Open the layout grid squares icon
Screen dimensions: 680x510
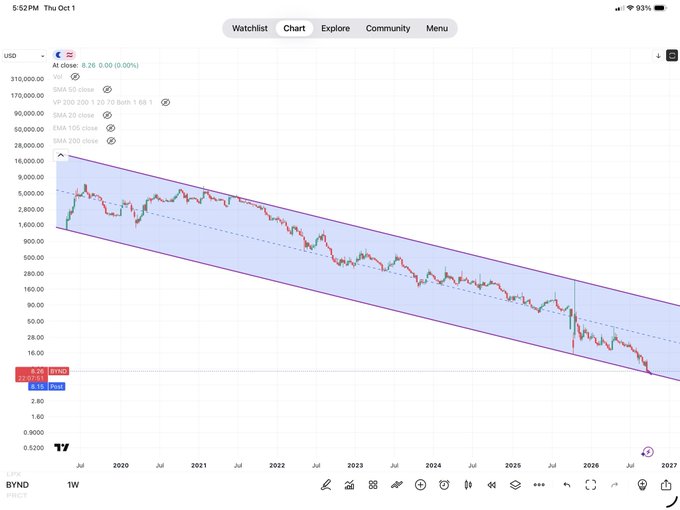coord(373,485)
